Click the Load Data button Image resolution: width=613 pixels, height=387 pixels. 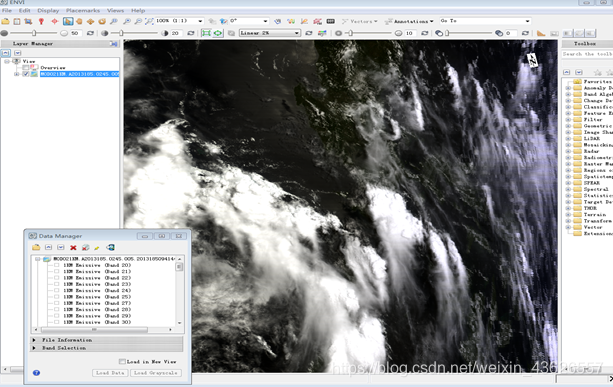(110, 373)
